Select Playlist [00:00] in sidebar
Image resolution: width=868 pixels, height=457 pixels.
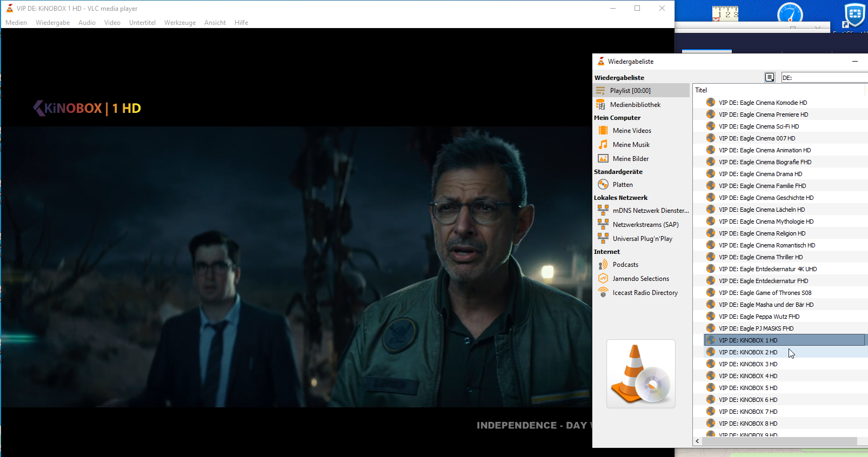[630, 91]
